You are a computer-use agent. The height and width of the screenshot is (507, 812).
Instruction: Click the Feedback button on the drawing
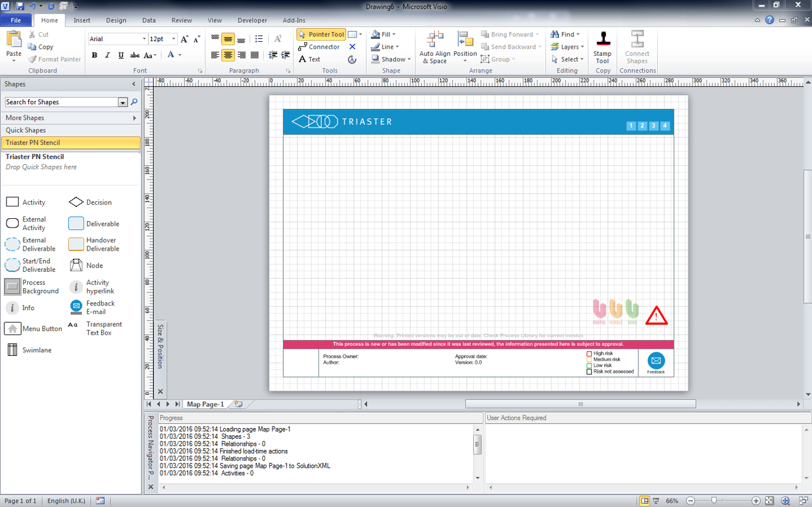(x=655, y=362)
